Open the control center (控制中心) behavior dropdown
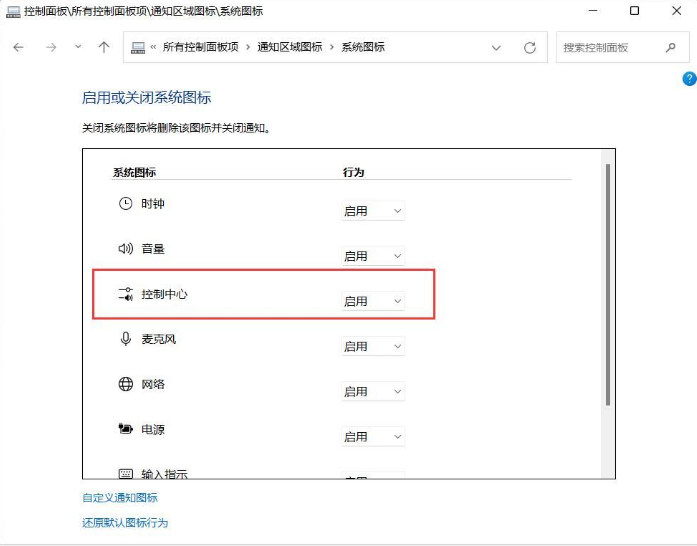This screenshot has width=697, height=546. pos(373,301)
